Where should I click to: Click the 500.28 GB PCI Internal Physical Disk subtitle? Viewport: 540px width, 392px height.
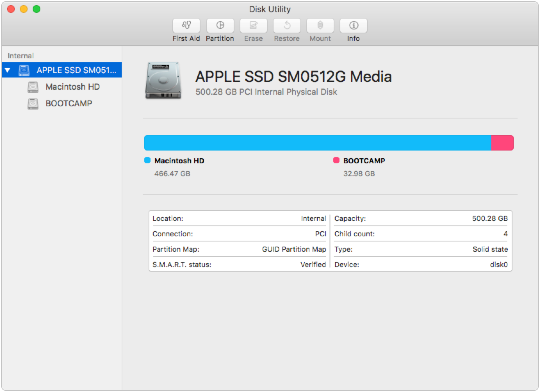point(266,92)
